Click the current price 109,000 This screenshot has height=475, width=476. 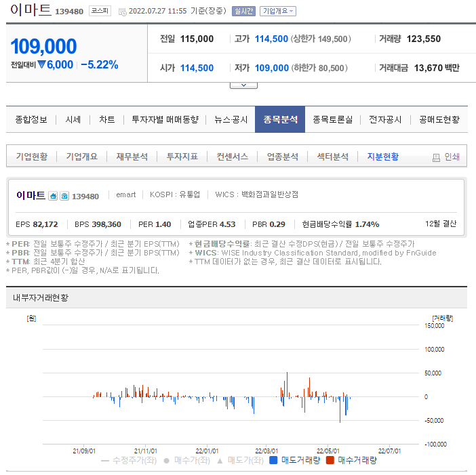click(43, 46)
